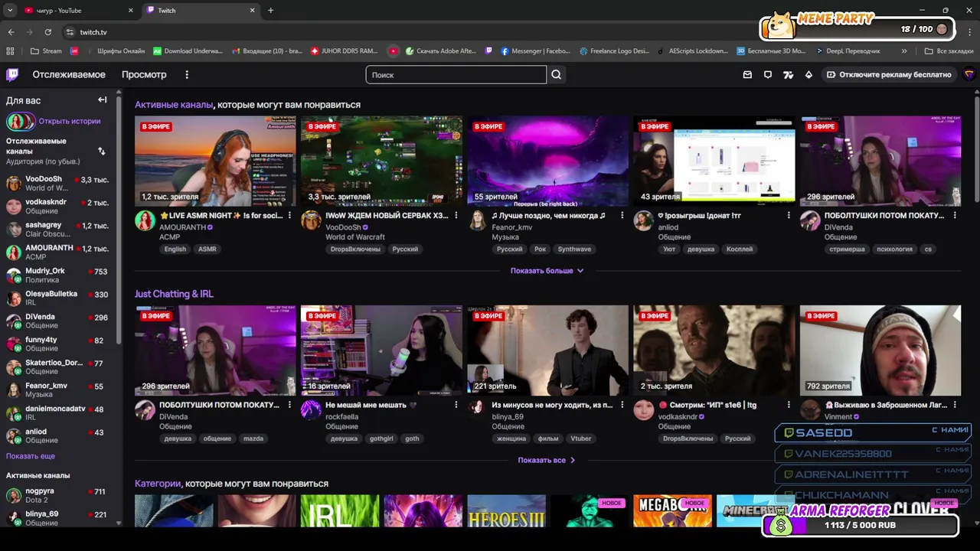Open the 'Отслеживаемое' navigation item
Image resolution: width=980 pixels, height=551 pixels.
point(69,74)
